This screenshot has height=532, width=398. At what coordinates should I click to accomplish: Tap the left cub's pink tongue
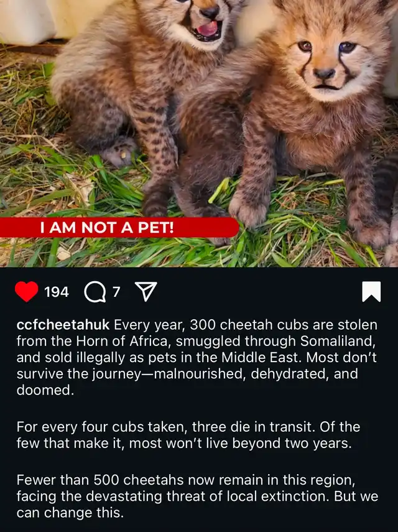point(208,29)
